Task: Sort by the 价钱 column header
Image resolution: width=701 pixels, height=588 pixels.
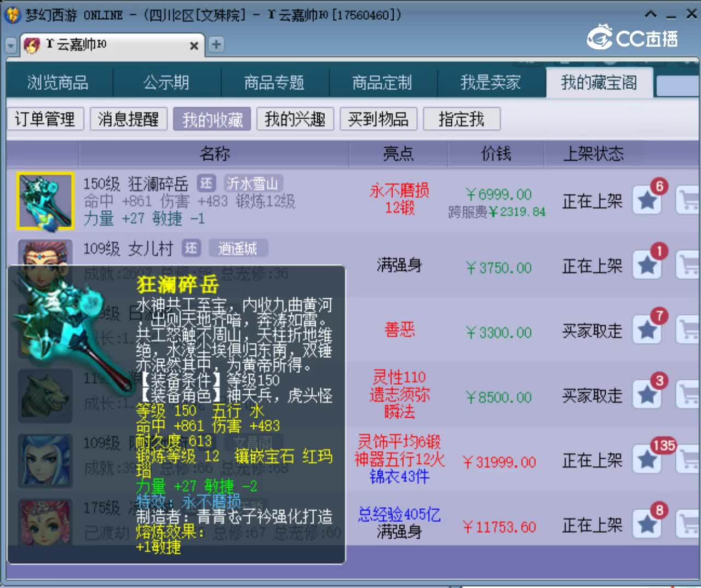Action: tap(496, 154)
